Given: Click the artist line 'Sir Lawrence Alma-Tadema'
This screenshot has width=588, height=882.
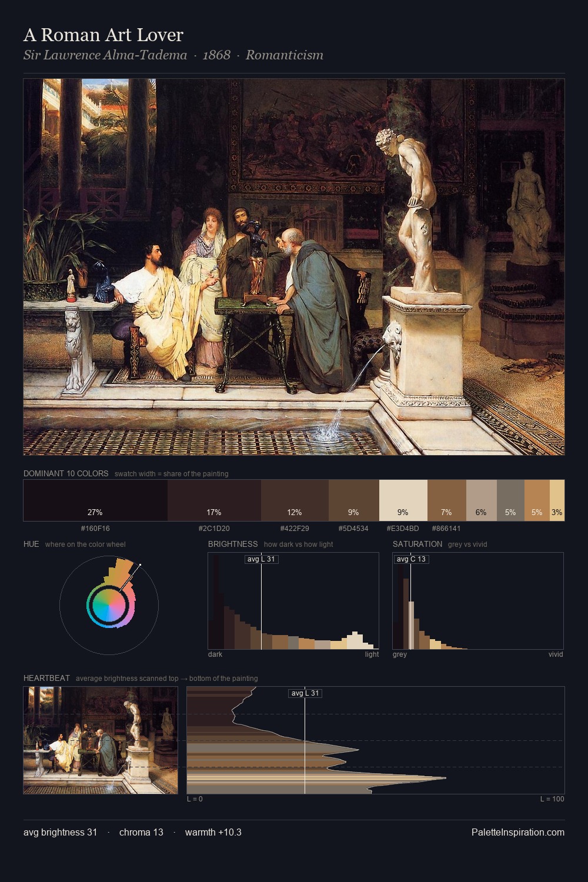Looking at the screenshot, I should coord(105,55).
